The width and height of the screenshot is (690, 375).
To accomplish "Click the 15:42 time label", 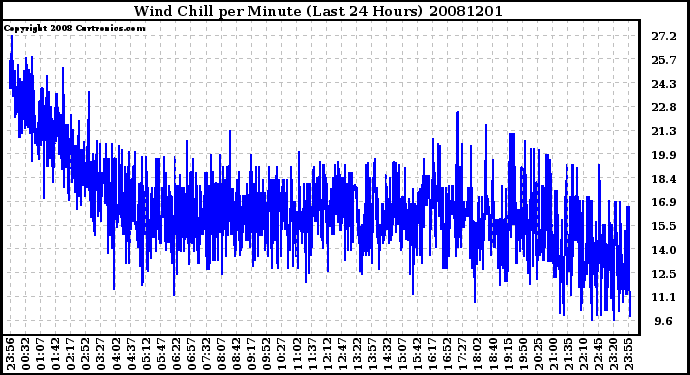I will pyautogui.click(x=417, y=354).
